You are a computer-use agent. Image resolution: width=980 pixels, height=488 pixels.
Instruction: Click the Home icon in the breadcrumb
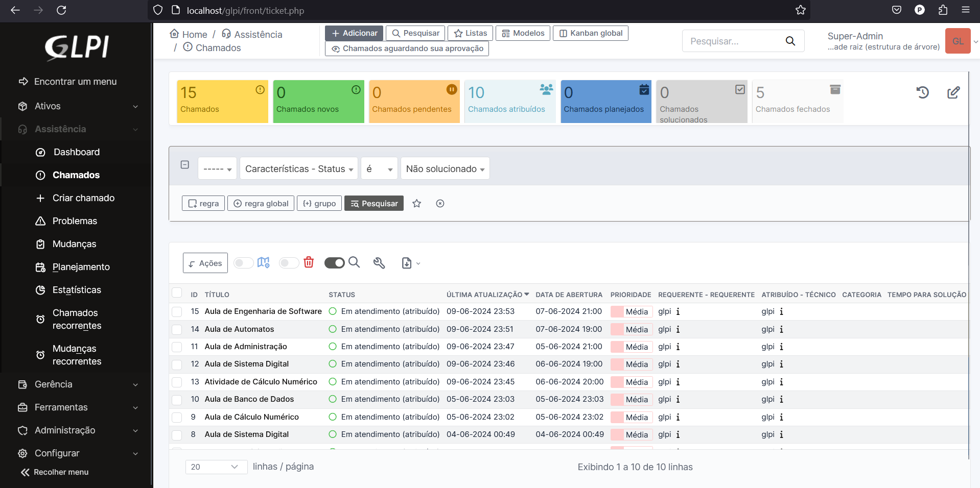(x=174, y=34)
